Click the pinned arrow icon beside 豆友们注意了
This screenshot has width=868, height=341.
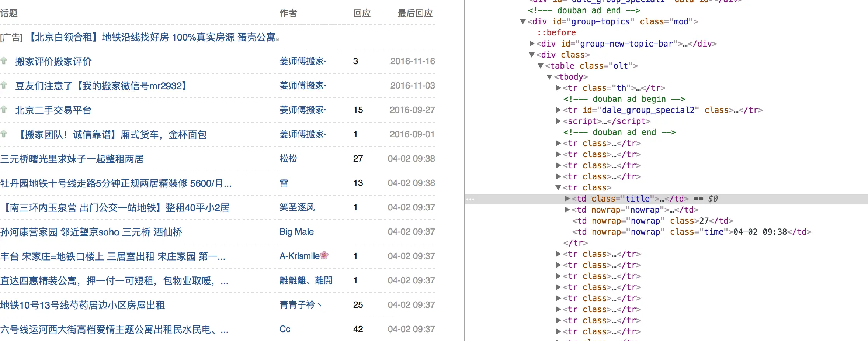(4, 85)
